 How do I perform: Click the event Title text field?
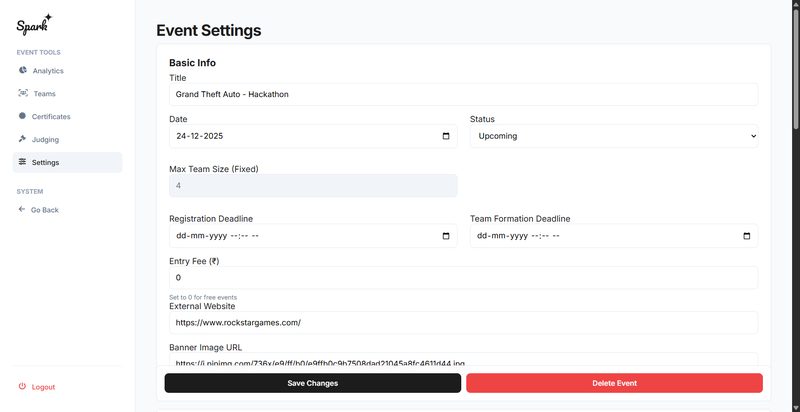coord(463,94)
